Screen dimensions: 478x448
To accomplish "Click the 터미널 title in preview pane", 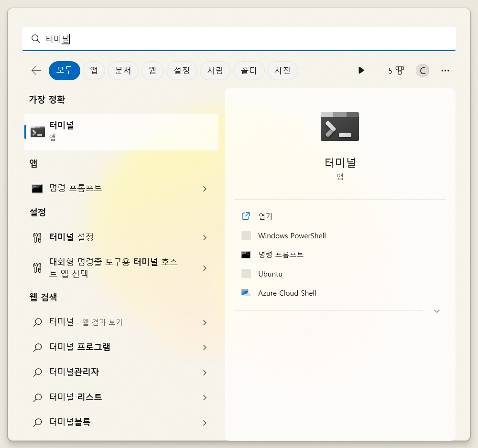I will coord(340,163).
